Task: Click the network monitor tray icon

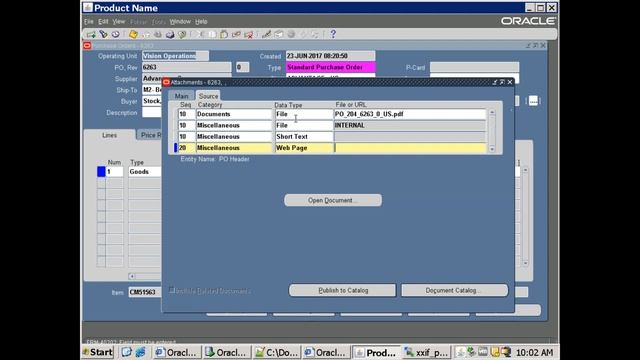Action: click(506, 352)
